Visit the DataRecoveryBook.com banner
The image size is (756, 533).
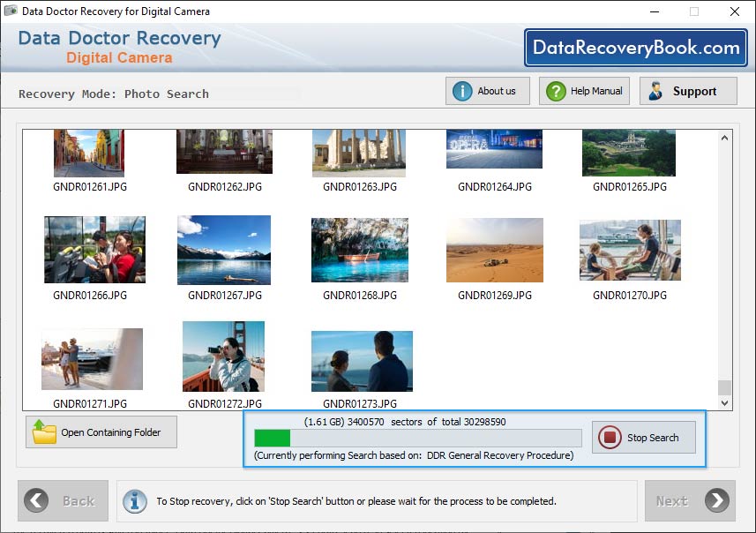click(632, 47)
